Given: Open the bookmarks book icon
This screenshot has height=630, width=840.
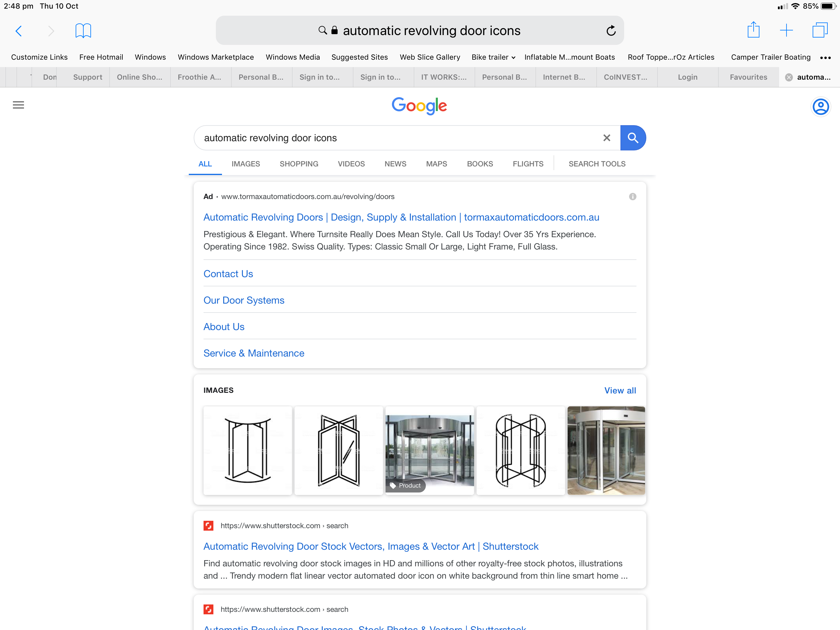Looking at the screenshot, I should tap(83, 31).
